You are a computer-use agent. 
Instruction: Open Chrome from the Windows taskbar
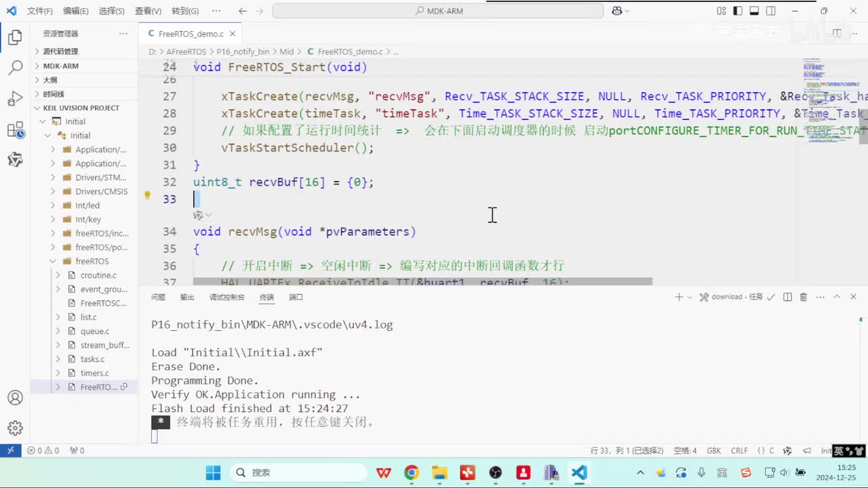(x=412, y=472)
